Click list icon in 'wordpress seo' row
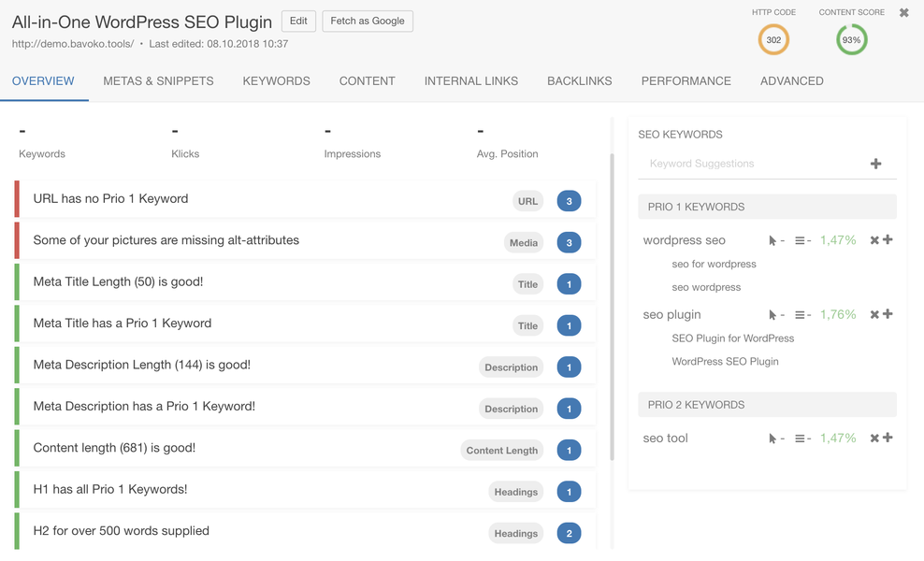This screenshot has width=924, height=561. pos(800,240)
